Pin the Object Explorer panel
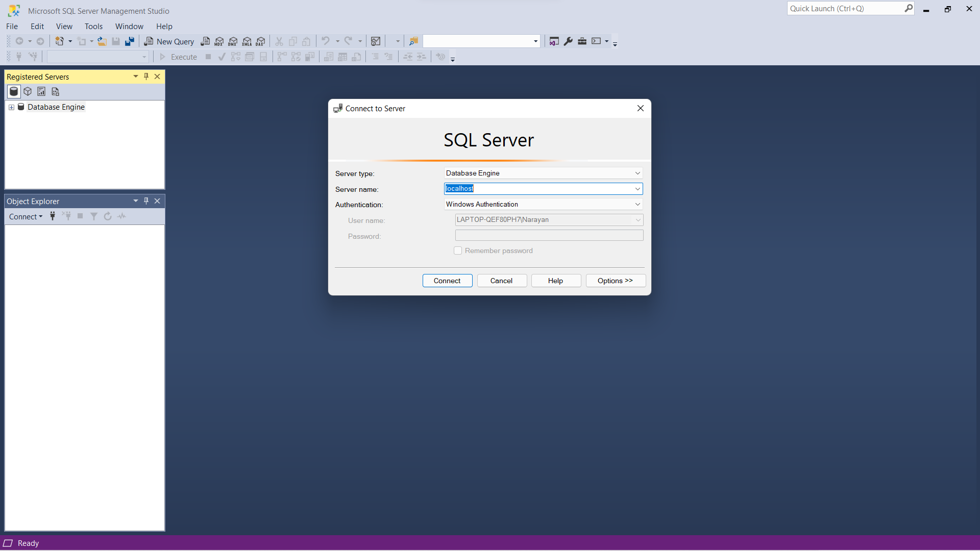980x551 pixels. pos(146,201)
